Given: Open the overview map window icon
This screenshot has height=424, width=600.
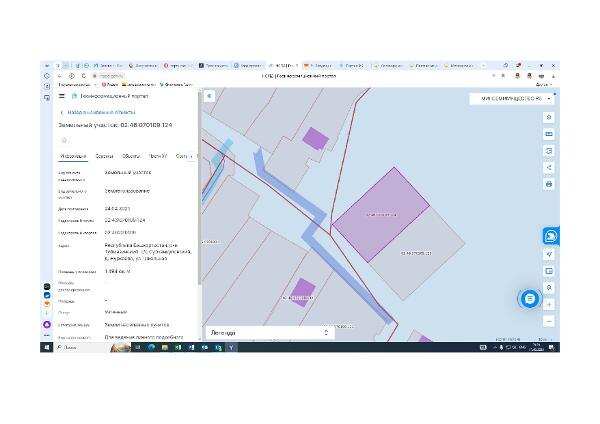Looking at the screenshot, I should (x=549, y=271).
